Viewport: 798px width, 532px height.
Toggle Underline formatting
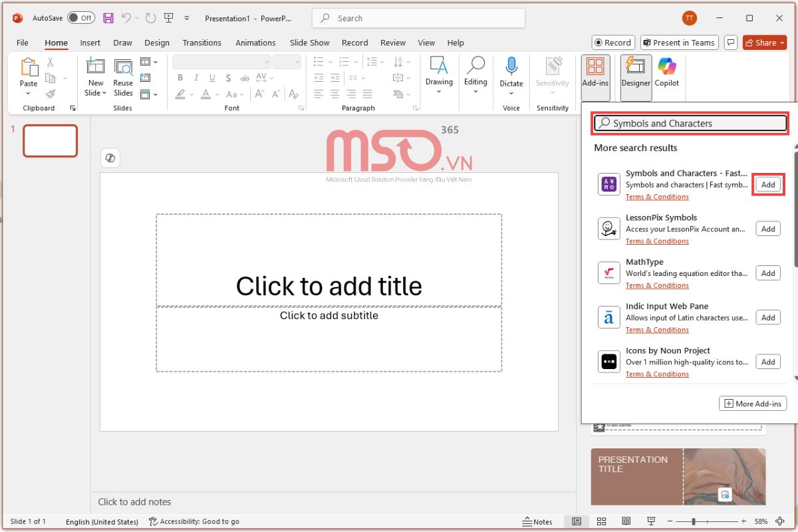point(212,78)
